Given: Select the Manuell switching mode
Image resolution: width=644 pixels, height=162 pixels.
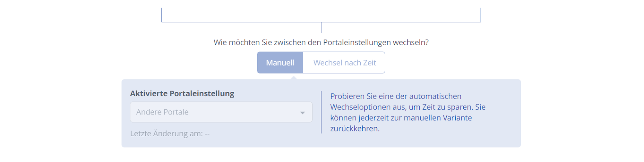Looking at the screenshot, I should point(280,62).
